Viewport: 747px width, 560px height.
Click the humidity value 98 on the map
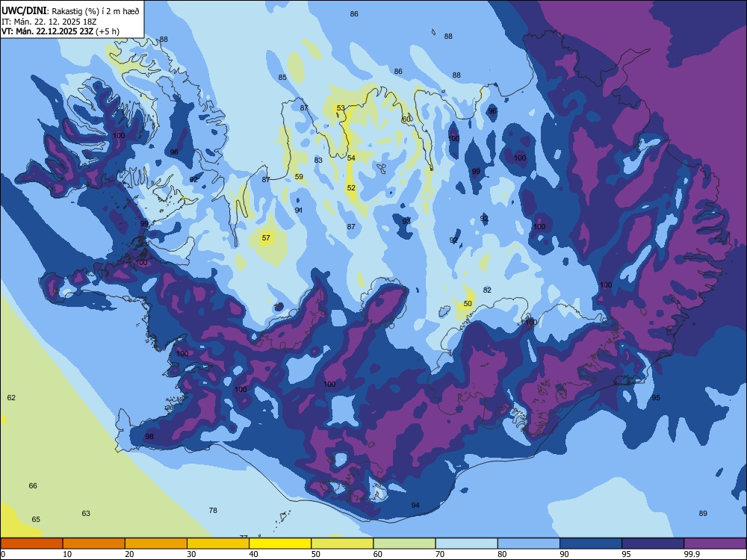pyautogui.click(x=149, y=437)
